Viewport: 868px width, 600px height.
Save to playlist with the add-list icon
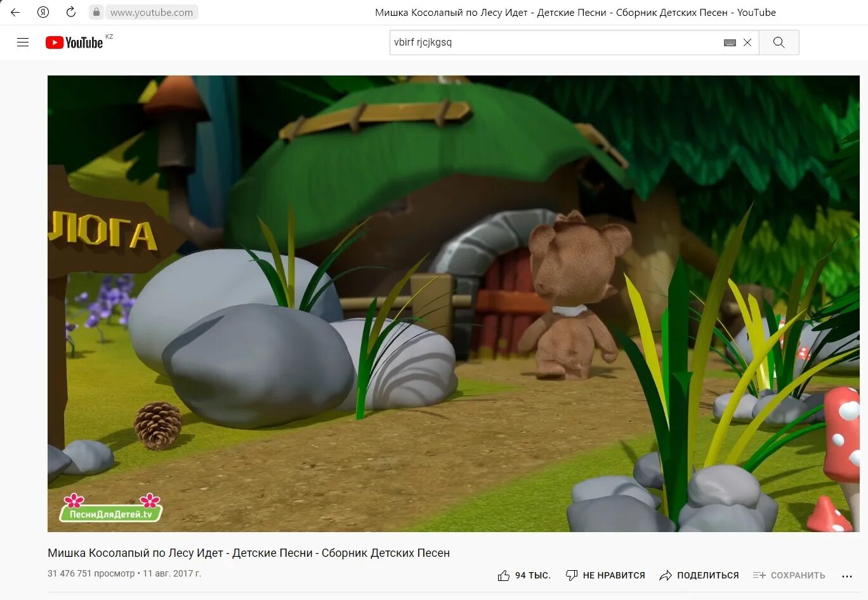tap(760, 575)
